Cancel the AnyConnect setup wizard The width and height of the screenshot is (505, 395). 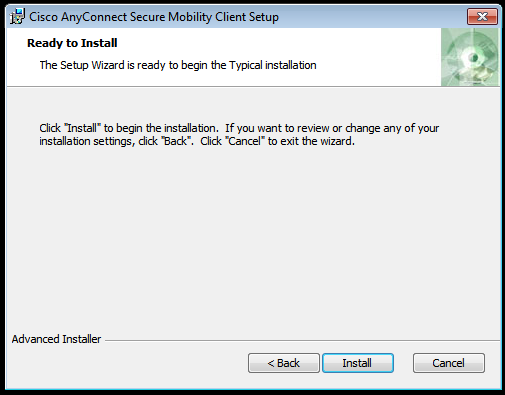(x=449, y=363)
